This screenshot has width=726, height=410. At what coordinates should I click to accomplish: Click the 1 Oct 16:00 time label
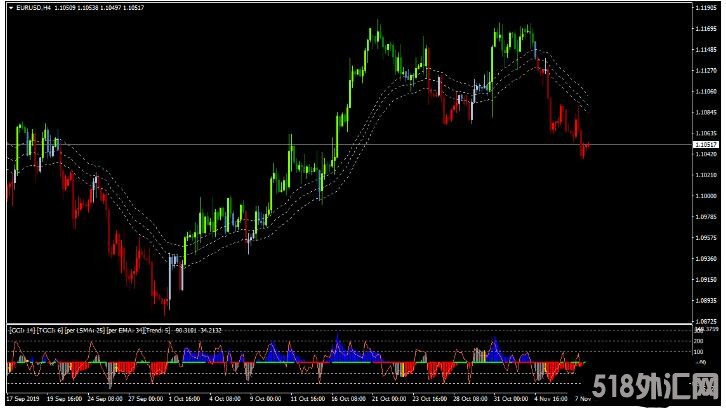[x=184, y=398]
